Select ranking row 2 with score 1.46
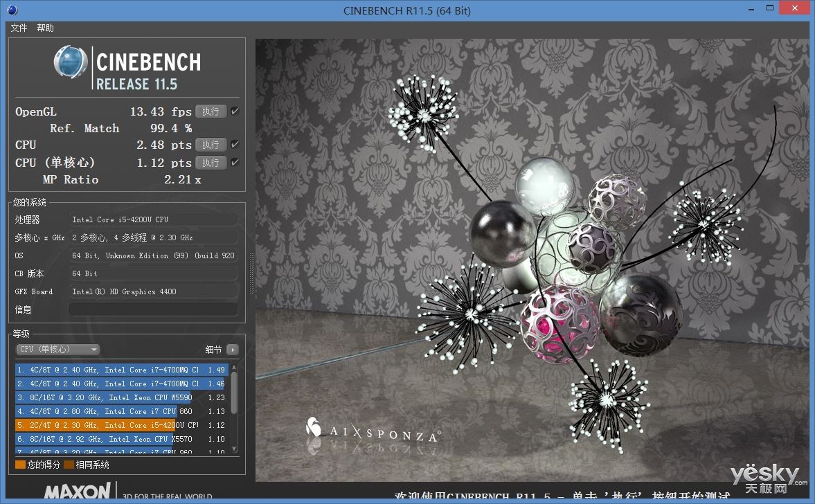The width and height of the screenshot is (815, 504). point(122,384)
